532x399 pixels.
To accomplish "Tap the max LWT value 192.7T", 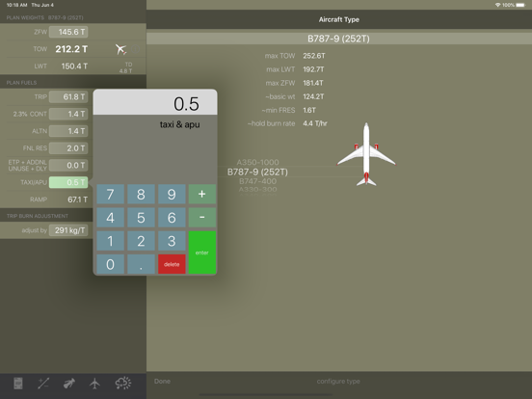I will [313, 69].
